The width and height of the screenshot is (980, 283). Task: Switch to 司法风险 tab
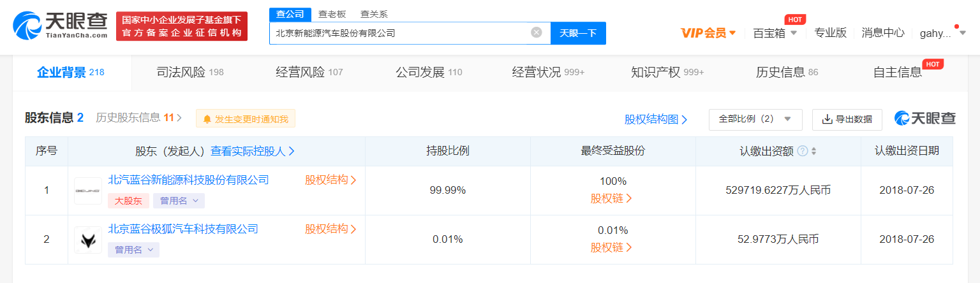[x=190, y=73]
